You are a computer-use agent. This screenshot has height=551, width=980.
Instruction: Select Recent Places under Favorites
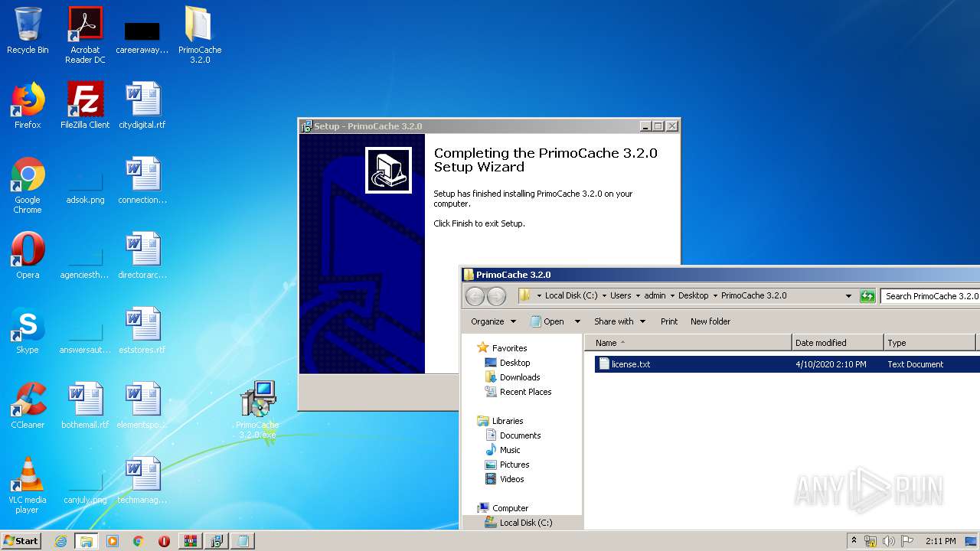[x=525, y=392]
